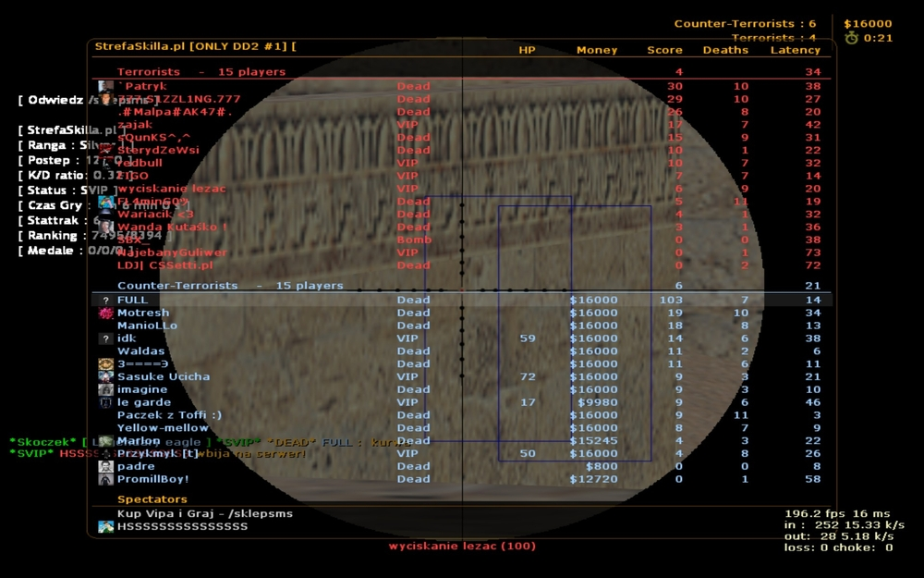Select player name ManioLLo

point(147,326)
